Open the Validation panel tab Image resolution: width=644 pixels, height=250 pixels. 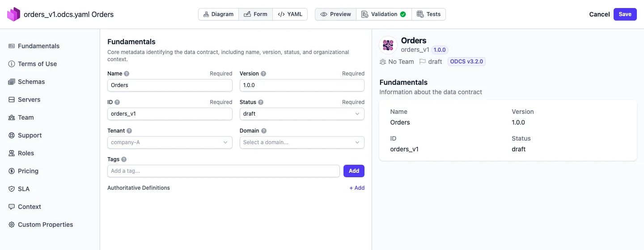[384, 14]
